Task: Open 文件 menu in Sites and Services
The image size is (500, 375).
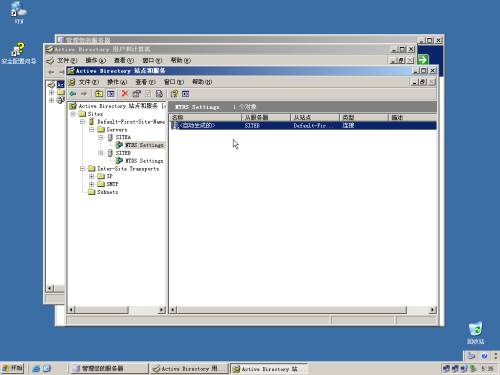Action: [89, 82]
